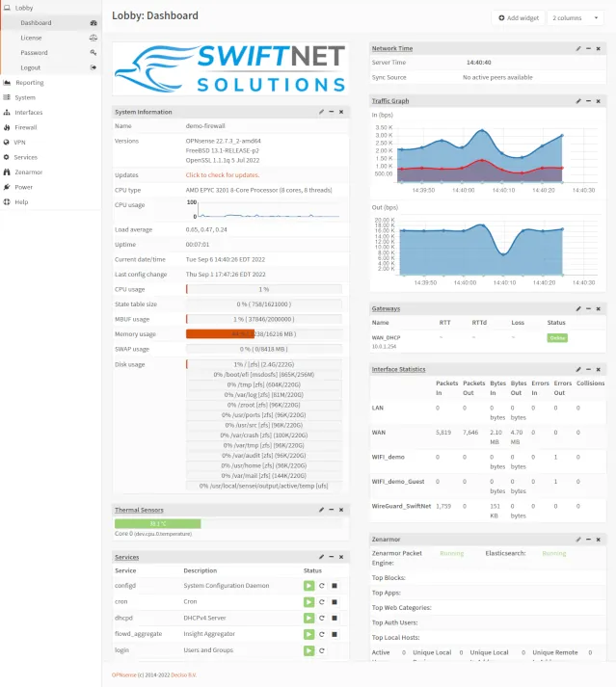Click to check for updates link

pyautogui.click(x=223, y=174)
